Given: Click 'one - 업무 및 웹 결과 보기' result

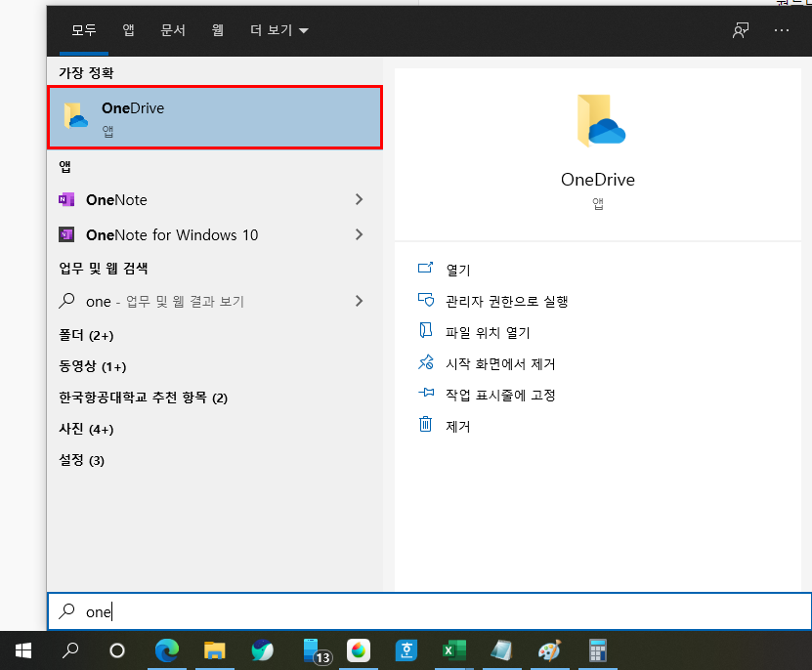Looking at the screenshot, I should [x=215, y=301].
